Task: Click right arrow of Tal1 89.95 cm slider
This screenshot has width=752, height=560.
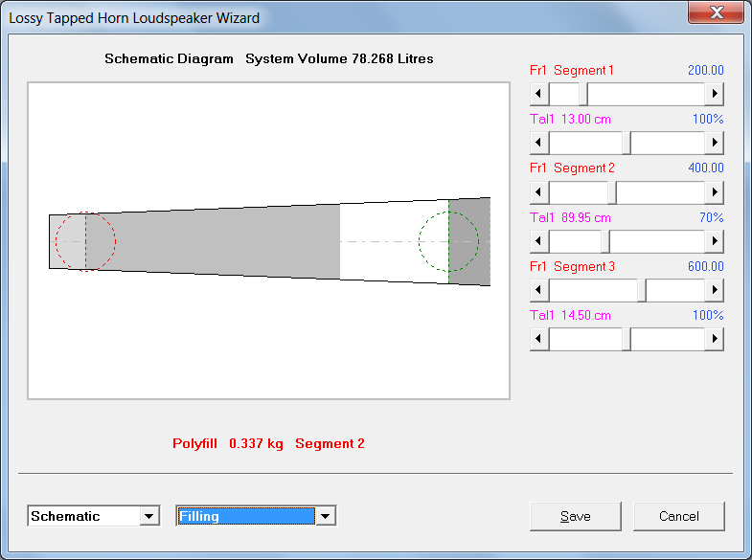Action: coord(714,241)
